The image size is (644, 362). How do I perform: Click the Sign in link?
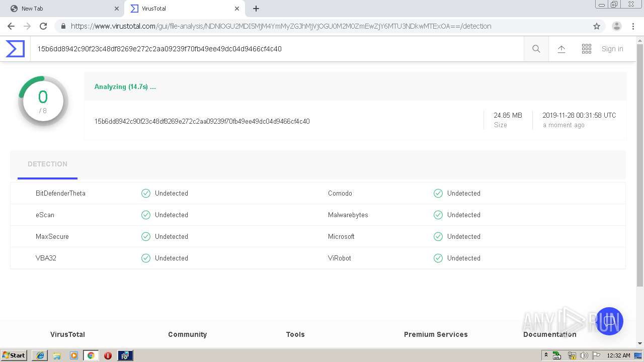point(612,49)
